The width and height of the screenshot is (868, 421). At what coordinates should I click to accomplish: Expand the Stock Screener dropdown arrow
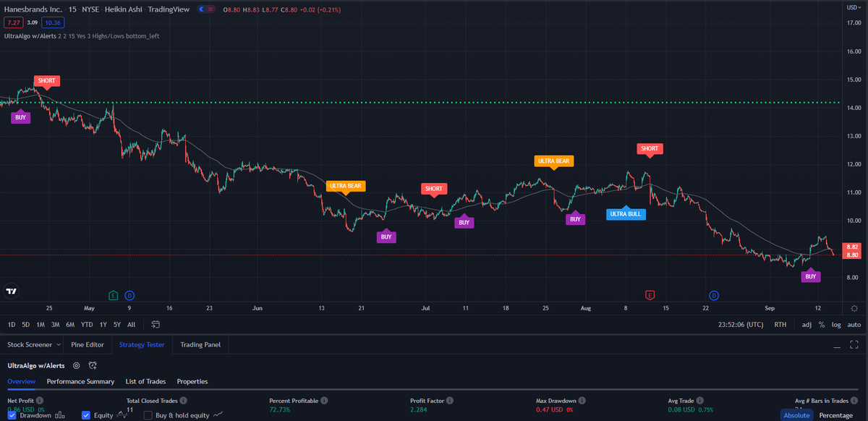(x=58, y=344)
